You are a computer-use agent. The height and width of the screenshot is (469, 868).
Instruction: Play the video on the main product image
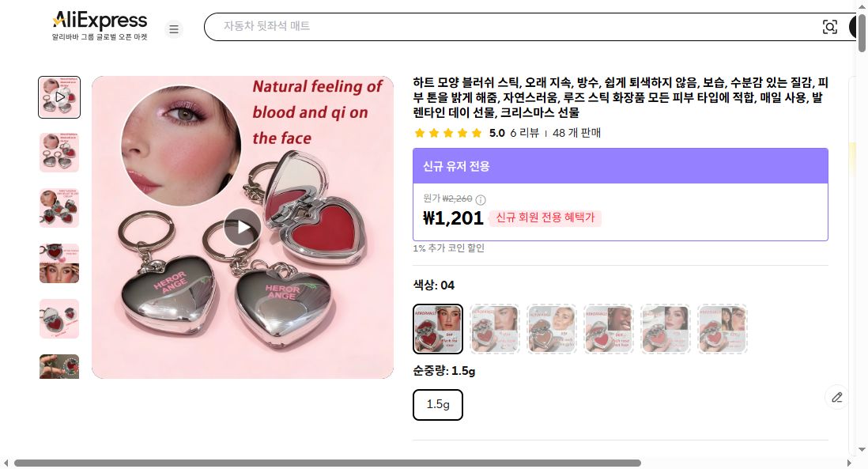click(x=243, y=227)
